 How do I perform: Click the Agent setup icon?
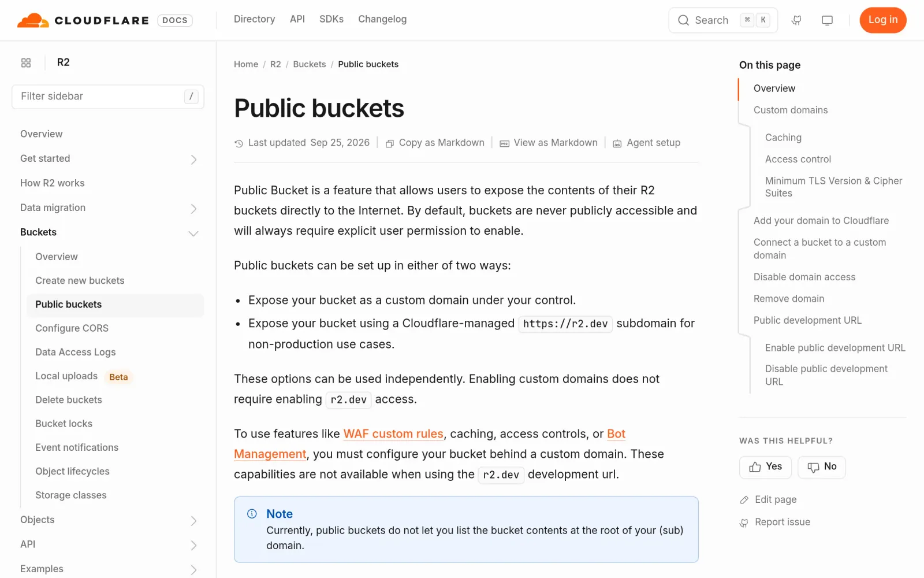click(617, 143)
